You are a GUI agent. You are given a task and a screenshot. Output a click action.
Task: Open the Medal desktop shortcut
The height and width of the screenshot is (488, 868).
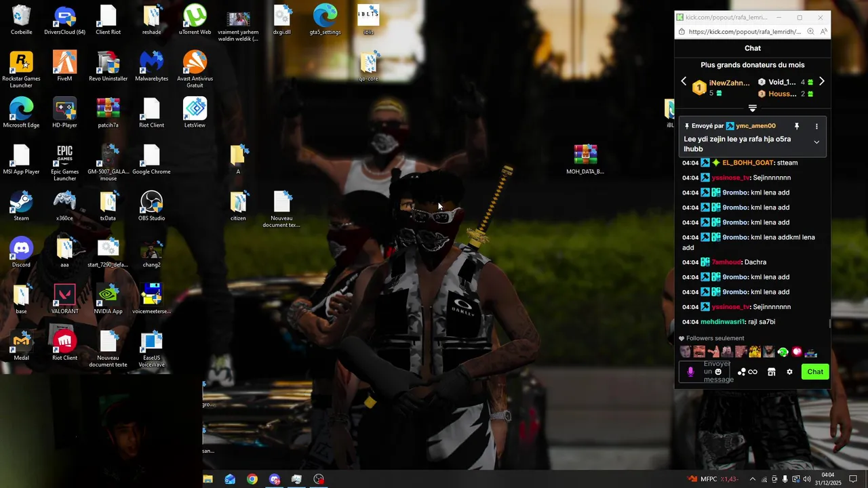pos(21,346)
